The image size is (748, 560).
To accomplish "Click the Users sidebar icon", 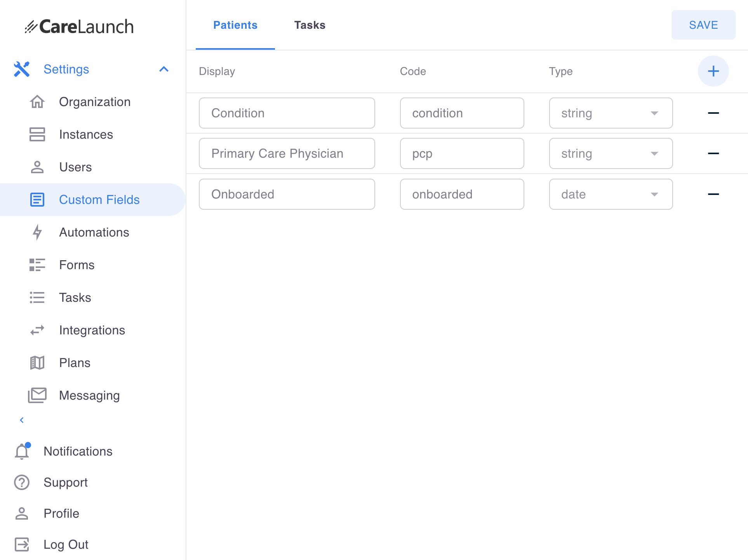I will click(38, 167).
